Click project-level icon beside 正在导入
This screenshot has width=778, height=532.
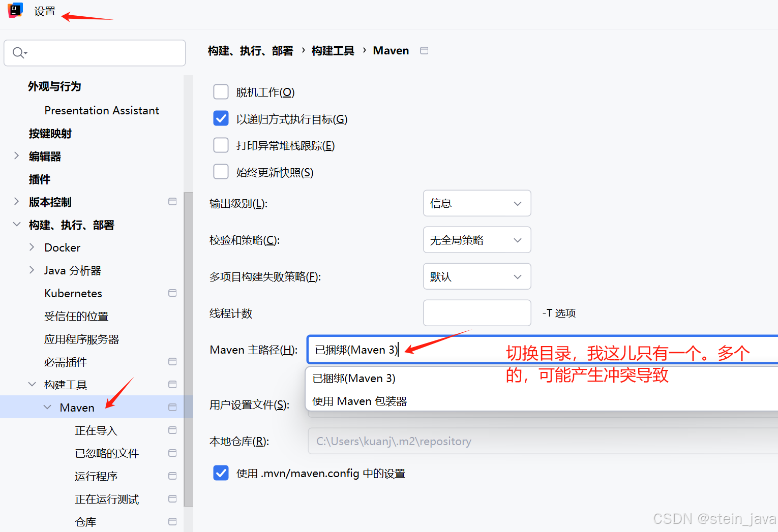pyautogui.click(x=172, y=430)
